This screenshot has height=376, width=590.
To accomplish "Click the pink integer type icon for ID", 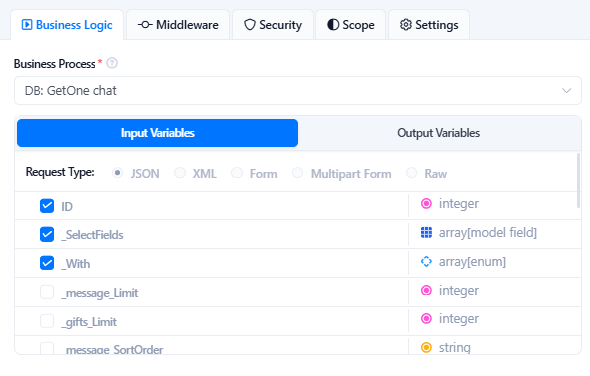I will pos(426,204).
